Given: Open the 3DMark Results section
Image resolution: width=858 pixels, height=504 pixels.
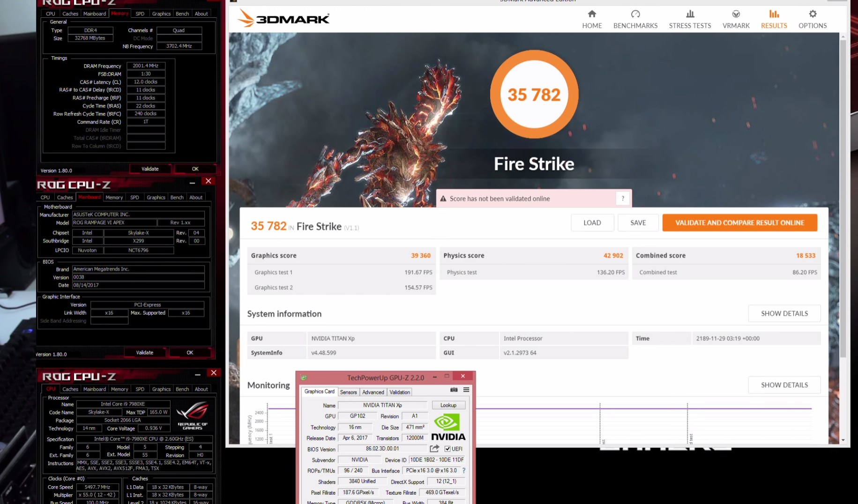Looking at the screenshot, I should point(774,19).
